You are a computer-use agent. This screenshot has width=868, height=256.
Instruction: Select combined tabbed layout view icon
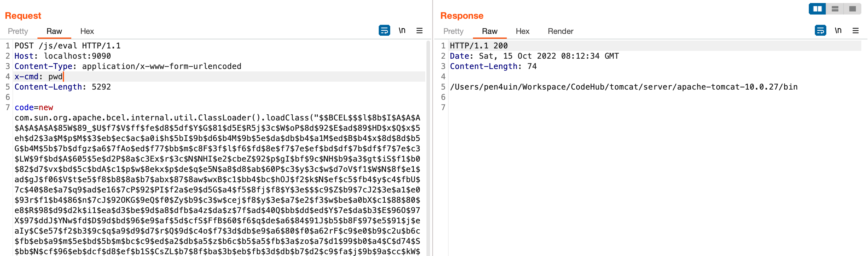pyautogui.click(x=853, y=9)
